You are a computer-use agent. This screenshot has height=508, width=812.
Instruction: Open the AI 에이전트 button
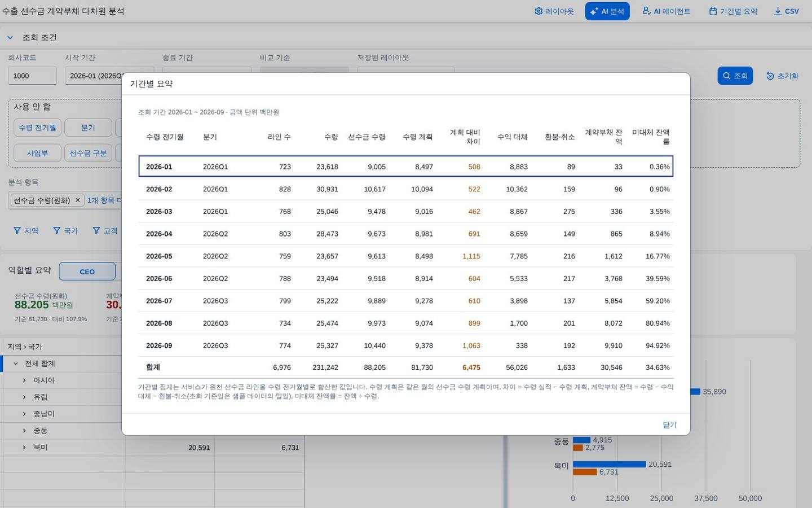click(666, 11)
